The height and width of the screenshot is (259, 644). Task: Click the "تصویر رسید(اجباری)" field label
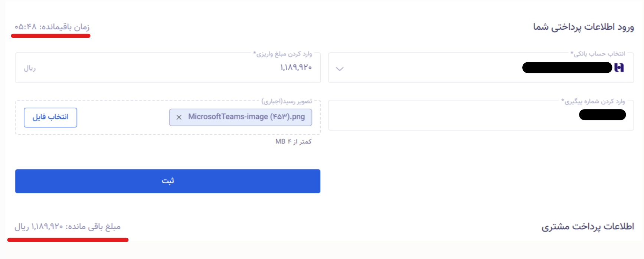(x=287, y=101)
